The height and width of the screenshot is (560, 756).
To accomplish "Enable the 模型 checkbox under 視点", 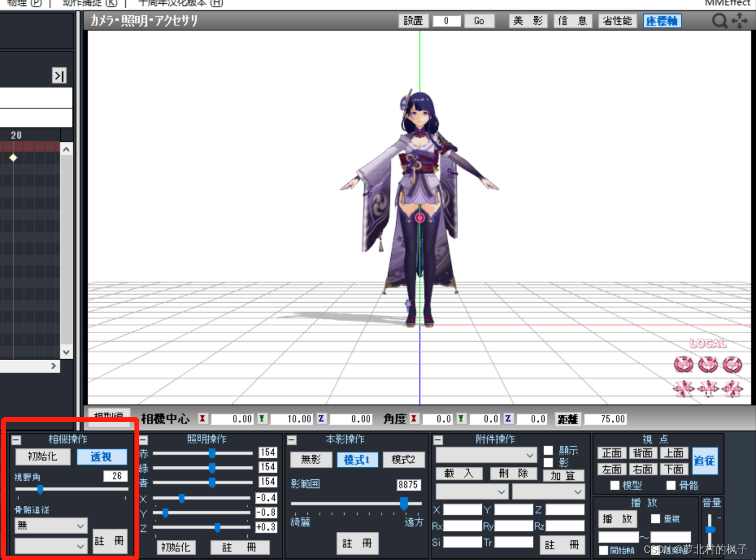I will [x=615, y=485].
